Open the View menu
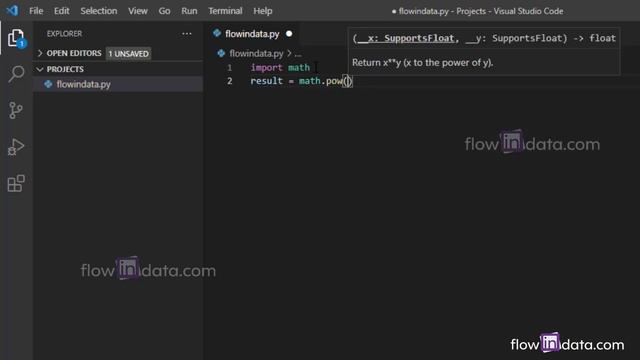Screen dimensions: 640x360 click(x=138, y=11)
